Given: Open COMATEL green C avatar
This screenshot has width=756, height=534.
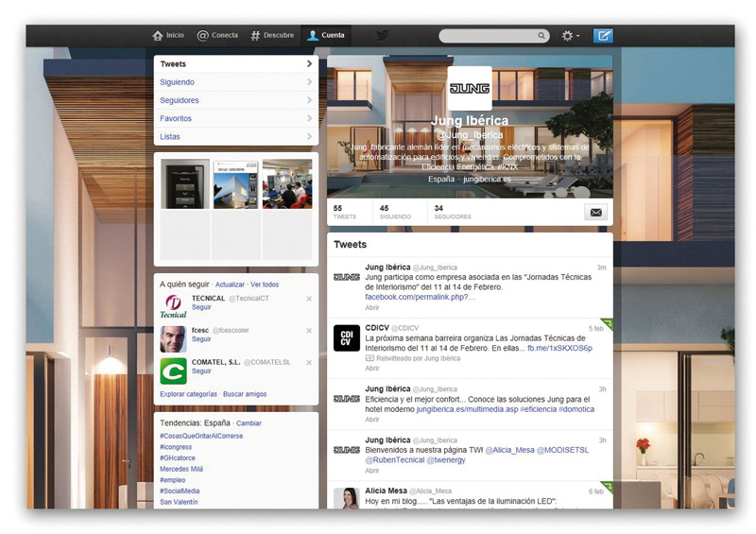Looking at the screenshot, I should click(x=173, y=370).
